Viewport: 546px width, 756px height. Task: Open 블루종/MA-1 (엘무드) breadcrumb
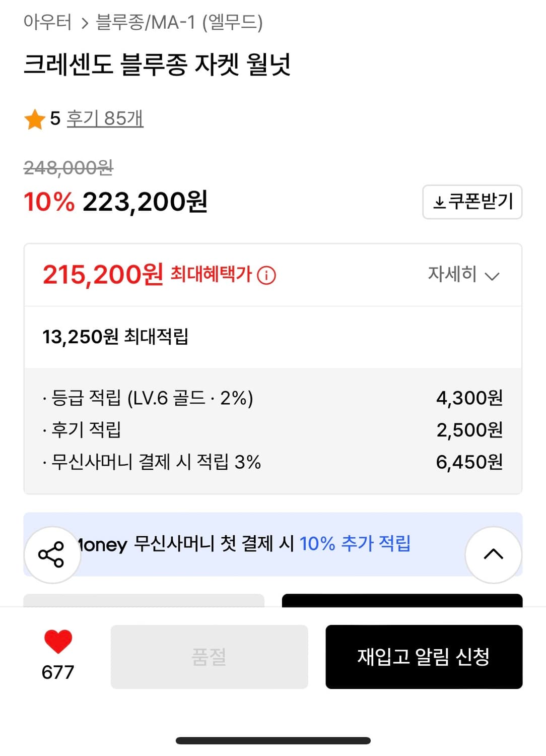point(179,22)
